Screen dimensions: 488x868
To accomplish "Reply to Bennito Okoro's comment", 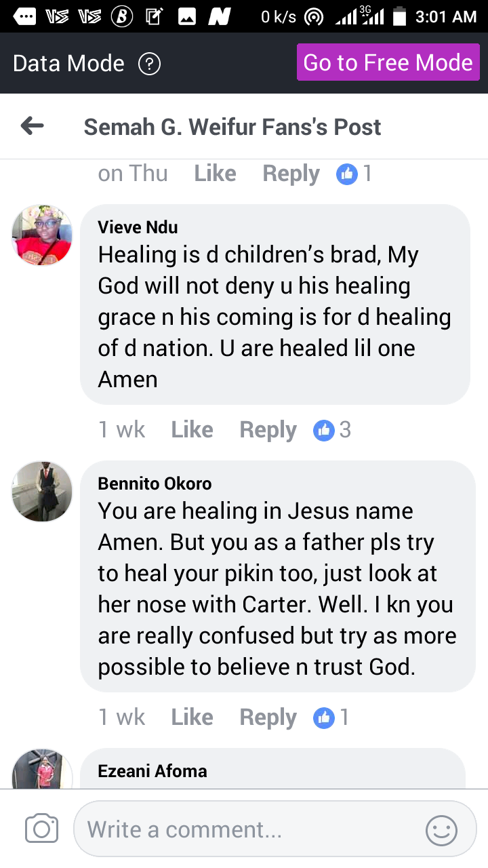I will pos(268,717).
